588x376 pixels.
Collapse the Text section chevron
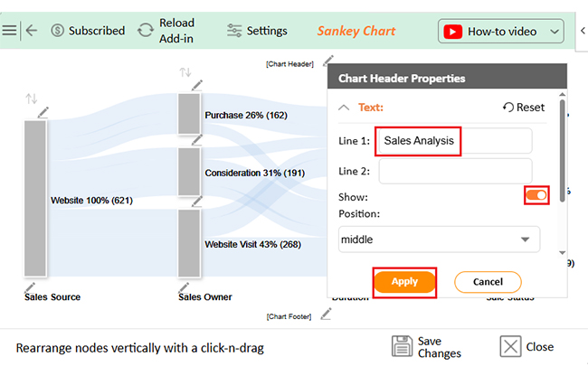click(344, 108)
